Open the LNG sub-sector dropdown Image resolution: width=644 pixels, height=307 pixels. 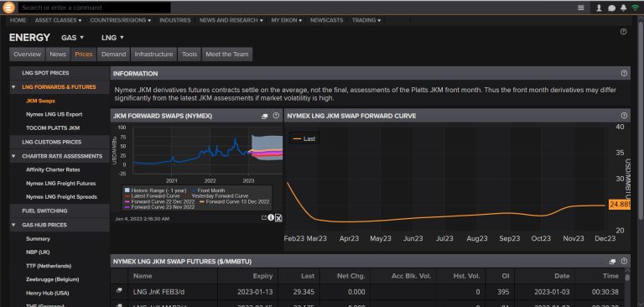pos(112,38)
